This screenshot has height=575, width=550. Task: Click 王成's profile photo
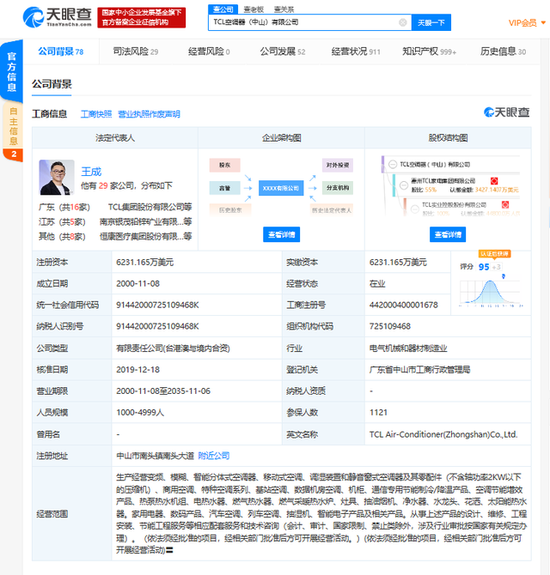[x=57, y=177]
